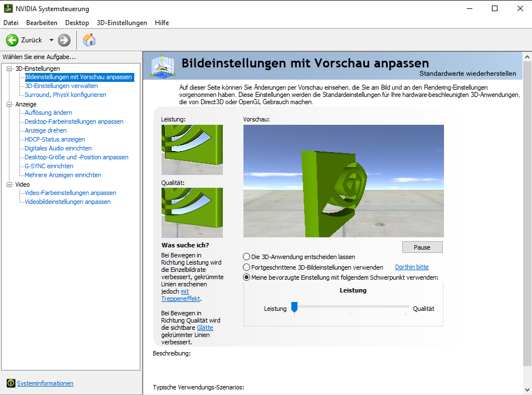
Task: Click the NVIDIA icon in title bar
Action: pos(8,8)
